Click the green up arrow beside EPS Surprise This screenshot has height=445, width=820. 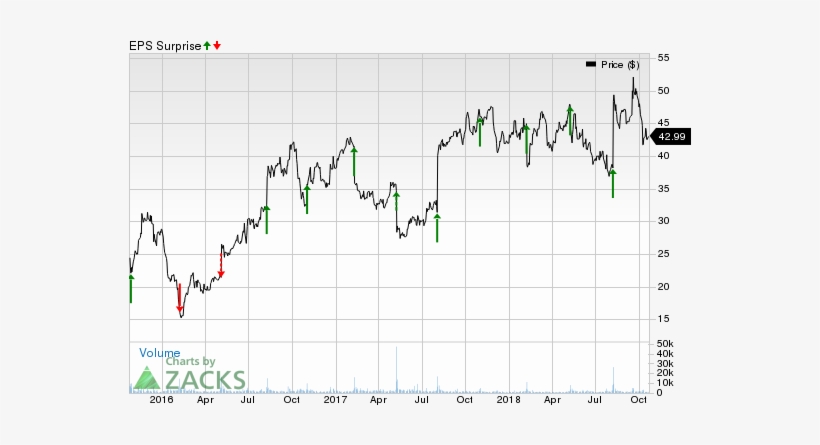click(x=207, y=46)
